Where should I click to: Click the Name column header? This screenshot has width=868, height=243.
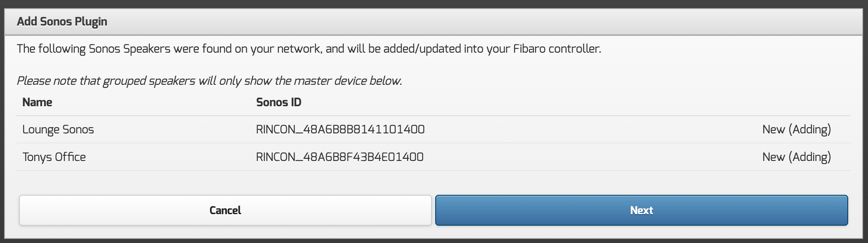coord(37,103)
